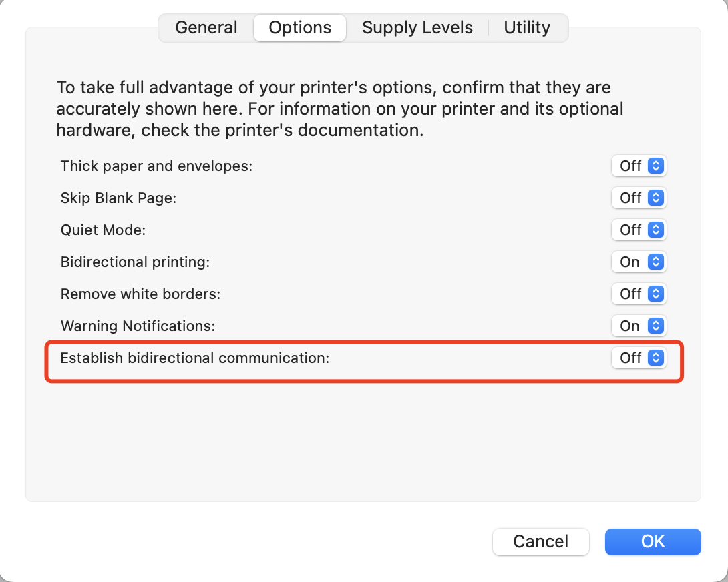The image size is (728, 582).
Task: Open the Supply Levels tab
Action: [417, 28]
